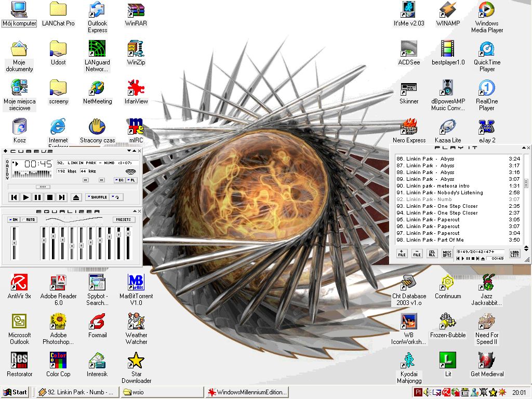The image size is (532, 399).
Task: Click the LOAD LIST button
Action: point(514,254)
